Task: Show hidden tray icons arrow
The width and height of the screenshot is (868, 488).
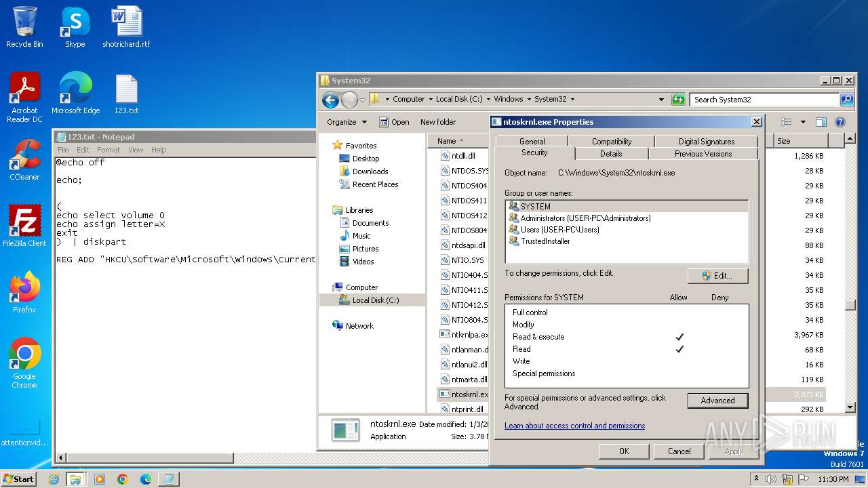Action: click(x=756, y=479)
